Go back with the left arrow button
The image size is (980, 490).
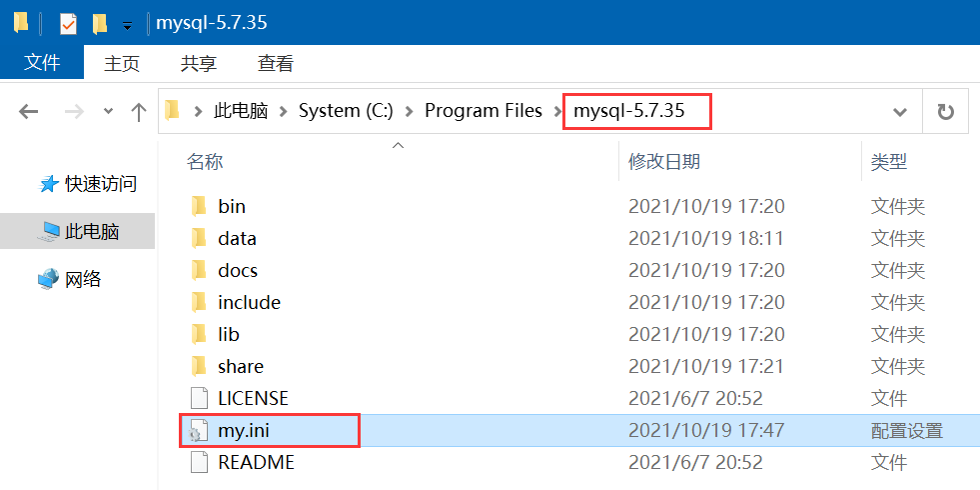[x=28, y=112]
